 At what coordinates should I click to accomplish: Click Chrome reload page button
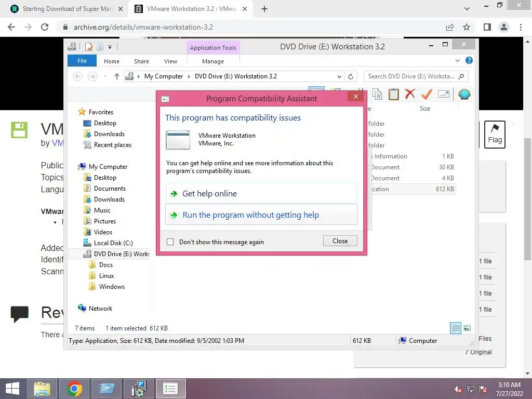coord(45,27)
